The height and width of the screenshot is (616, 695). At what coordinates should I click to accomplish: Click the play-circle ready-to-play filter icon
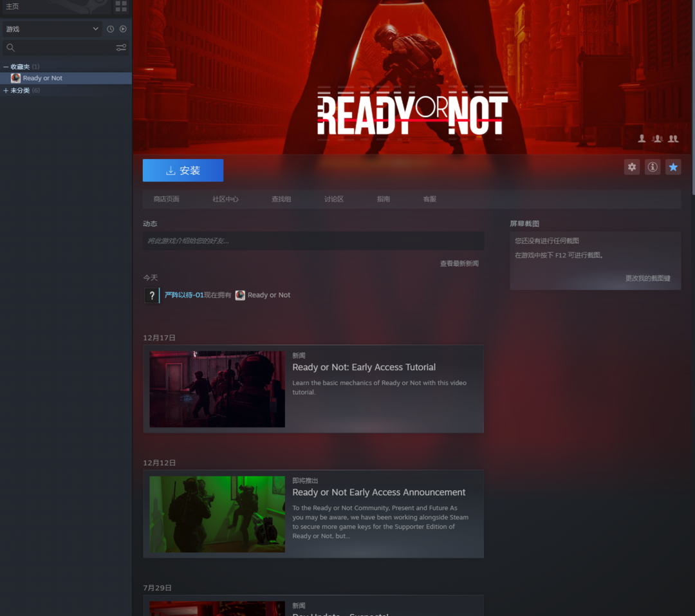click(123, 29)
